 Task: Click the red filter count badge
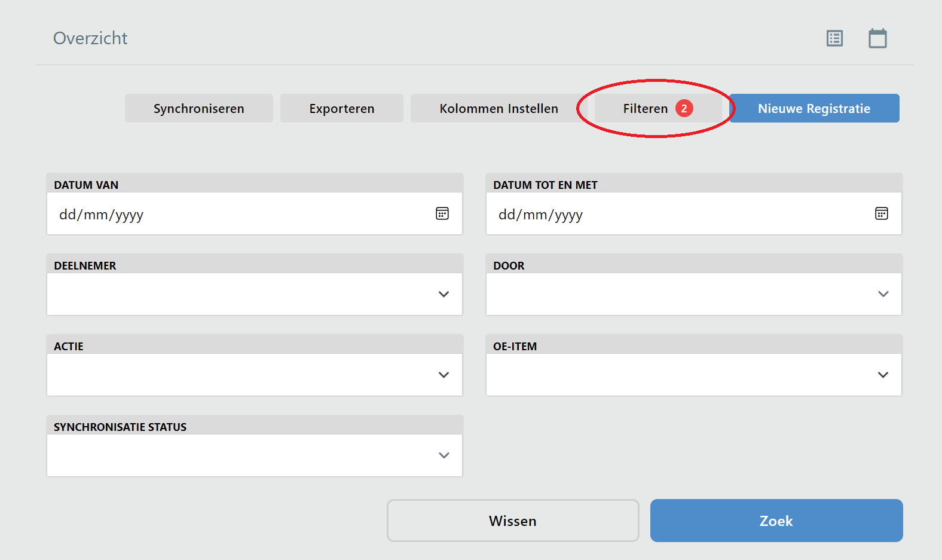click(x=684, y=109)
